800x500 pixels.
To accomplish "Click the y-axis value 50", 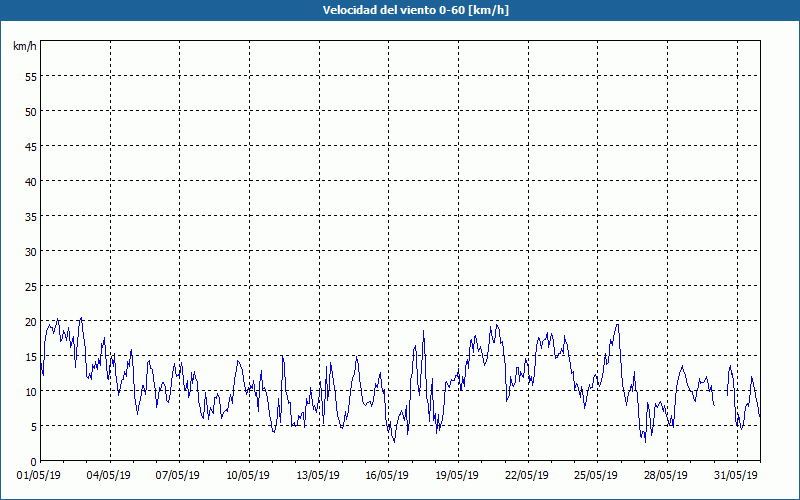I will pyautogui.click(x=31, y=111).
